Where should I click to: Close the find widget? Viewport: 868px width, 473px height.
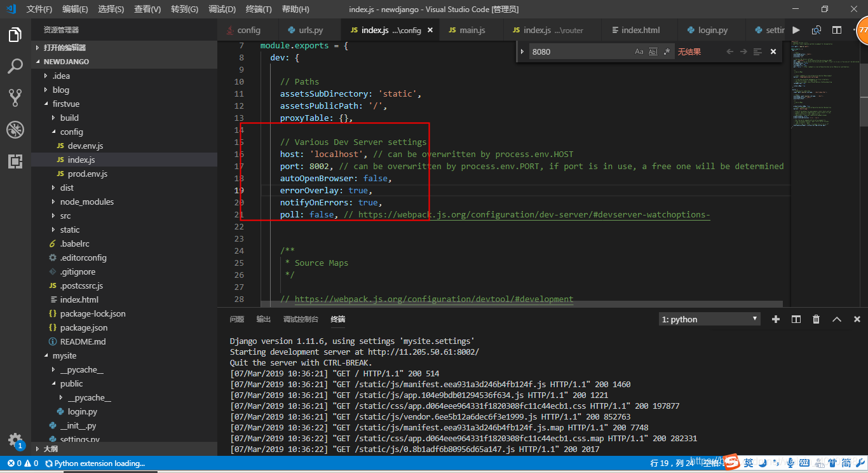pos(773,51)
